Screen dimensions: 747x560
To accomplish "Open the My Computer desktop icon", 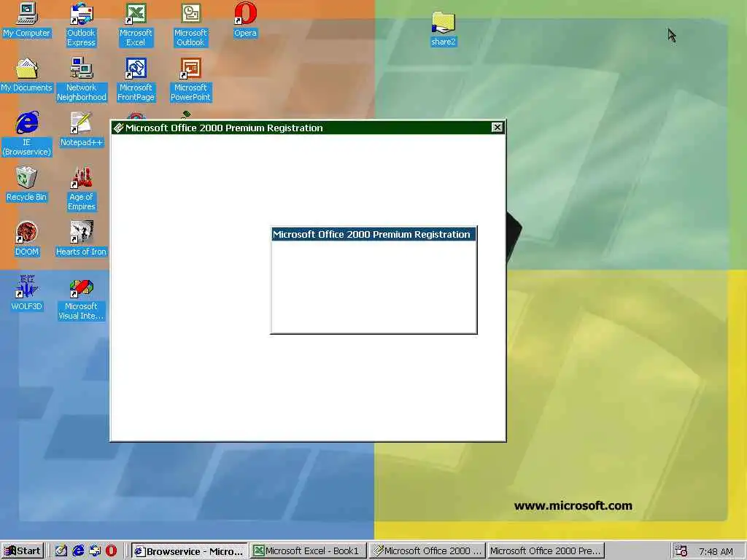I will tap(27, 20).
